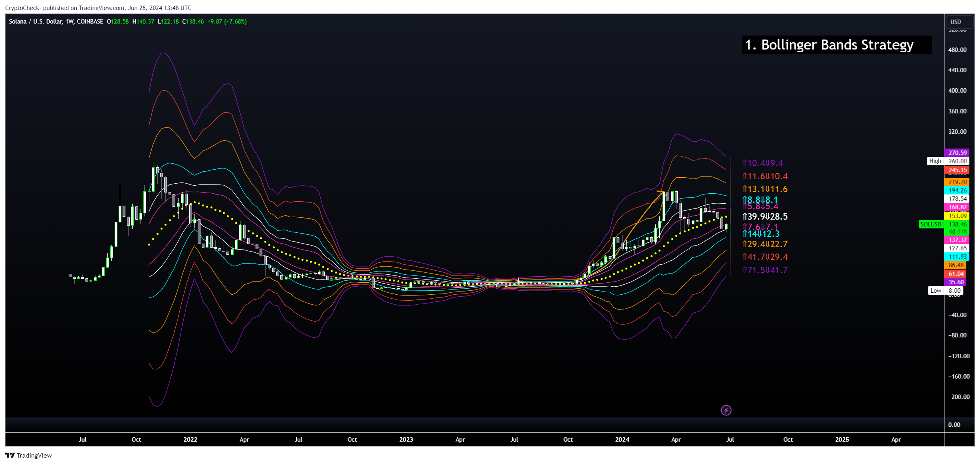The width and height of the screenshot is (980, 464).
Task: Click the white ⇑39.9⇓28.5 band label
Action: [x=765, y=216]
